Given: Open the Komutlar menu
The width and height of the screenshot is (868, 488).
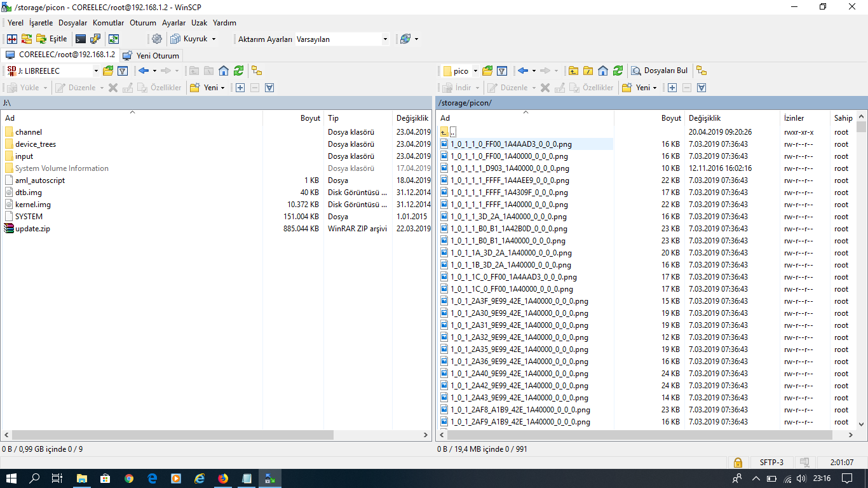Looking at the screenshot, I should coord(108,22).
